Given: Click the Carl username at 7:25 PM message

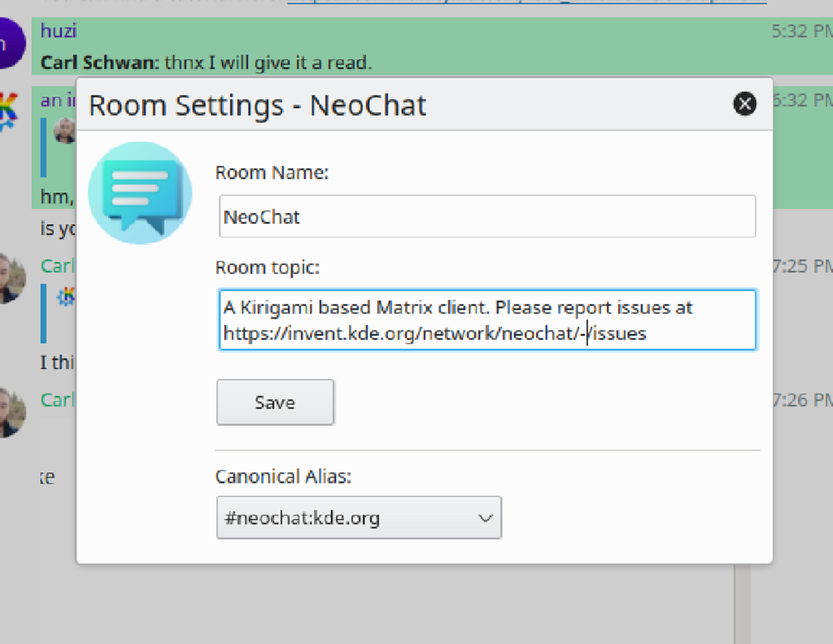Looking at the screenshot, I should pyautogui.click(x=57, y=266).
